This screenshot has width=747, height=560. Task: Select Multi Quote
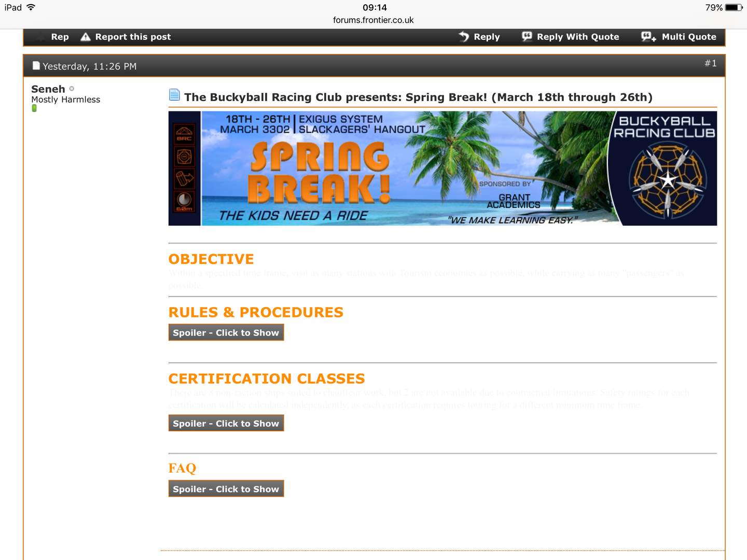(689, 37)
